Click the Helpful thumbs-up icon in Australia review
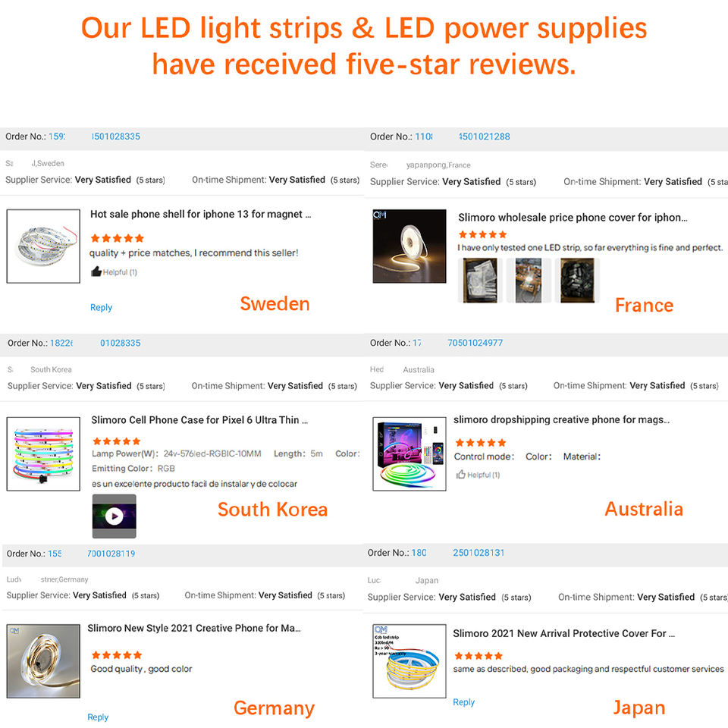Image resolution: width=728 pixels, height=728 pixels. click(x=460, y=475)
